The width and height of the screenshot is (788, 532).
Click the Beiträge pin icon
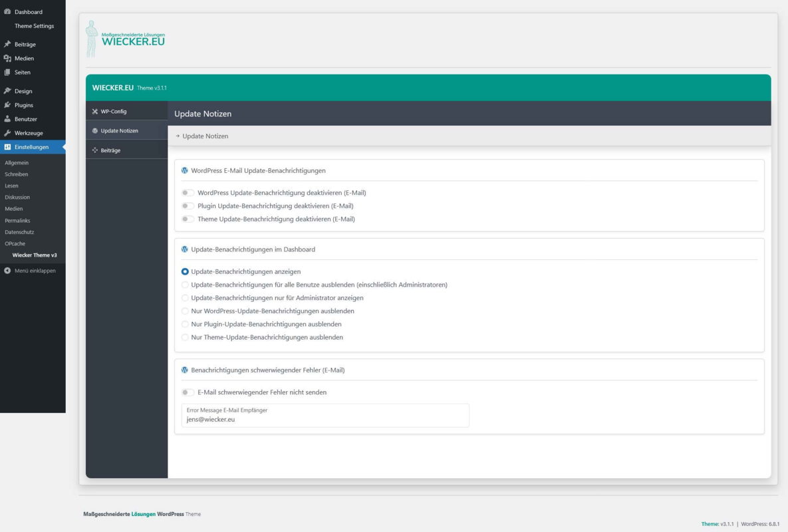point(7,44)
